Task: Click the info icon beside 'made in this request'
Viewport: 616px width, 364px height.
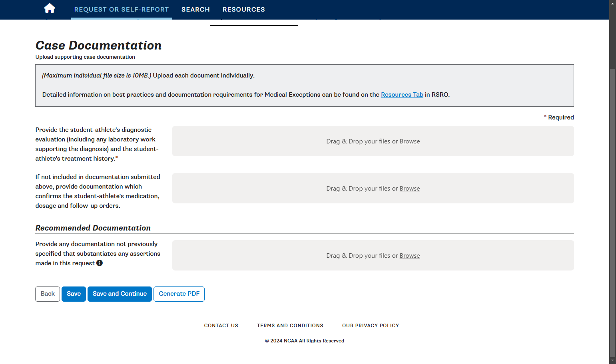Action: click(100, 263)
